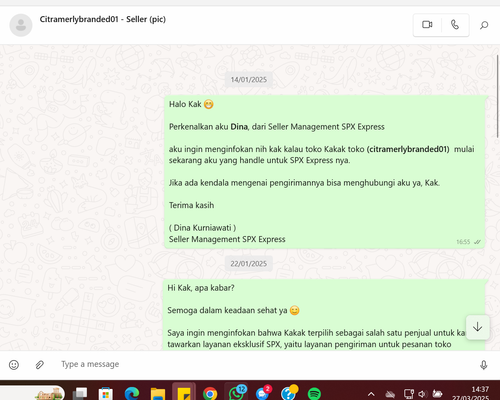Click the WhatsApp taskbar icon with badge 12
The height and width of the screenshot is (400, 500).
pyautogui.click(x=236, y=393)
